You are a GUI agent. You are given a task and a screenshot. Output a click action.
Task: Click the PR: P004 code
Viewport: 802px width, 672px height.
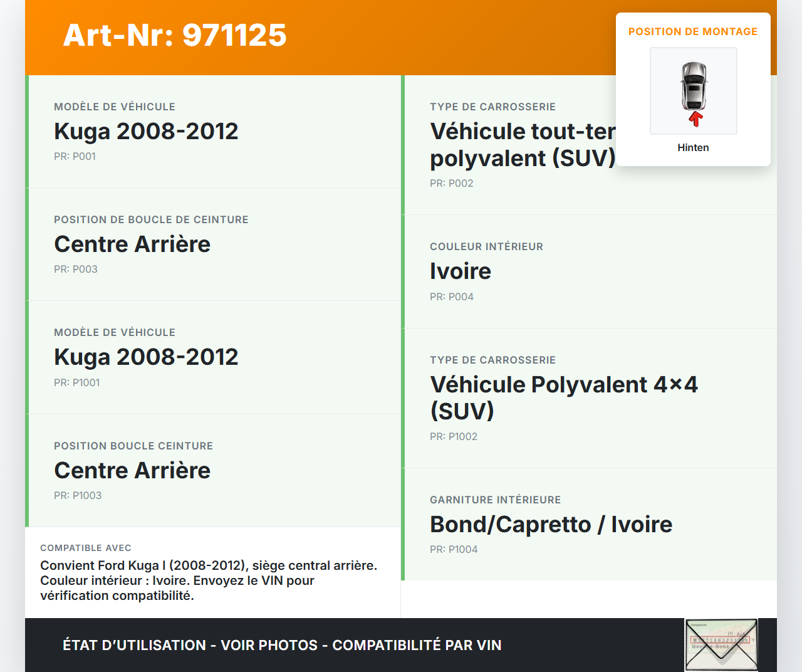click(452, 297)
